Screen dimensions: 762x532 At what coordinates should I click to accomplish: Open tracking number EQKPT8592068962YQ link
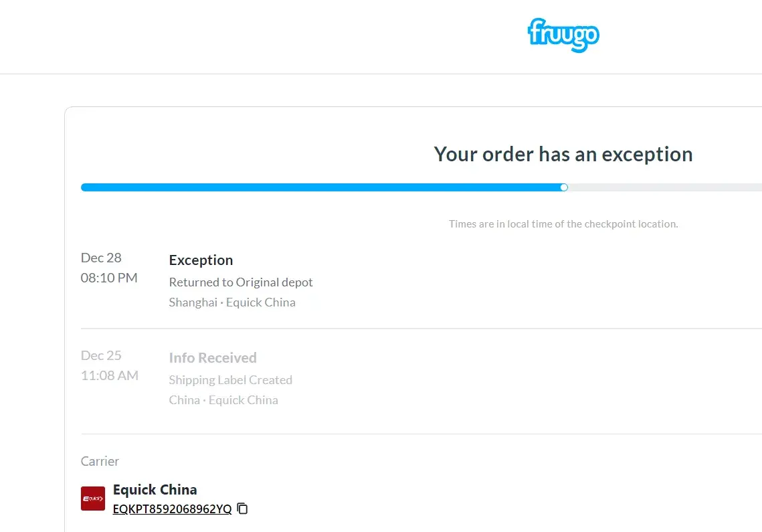172,509
